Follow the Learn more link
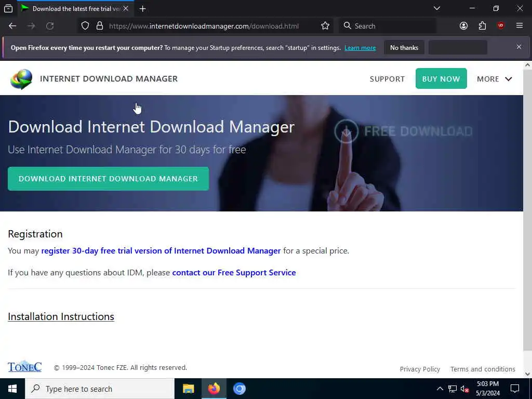 click(x=360, y=48)
